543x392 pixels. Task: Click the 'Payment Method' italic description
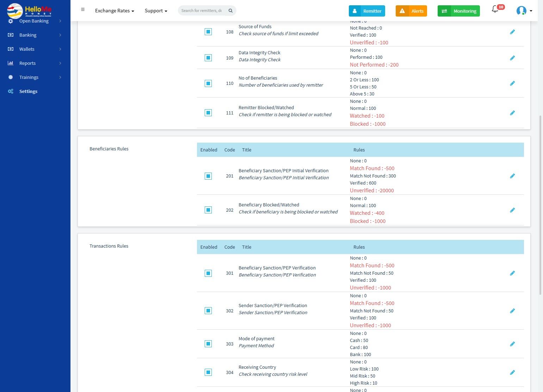tap(256, 346)
